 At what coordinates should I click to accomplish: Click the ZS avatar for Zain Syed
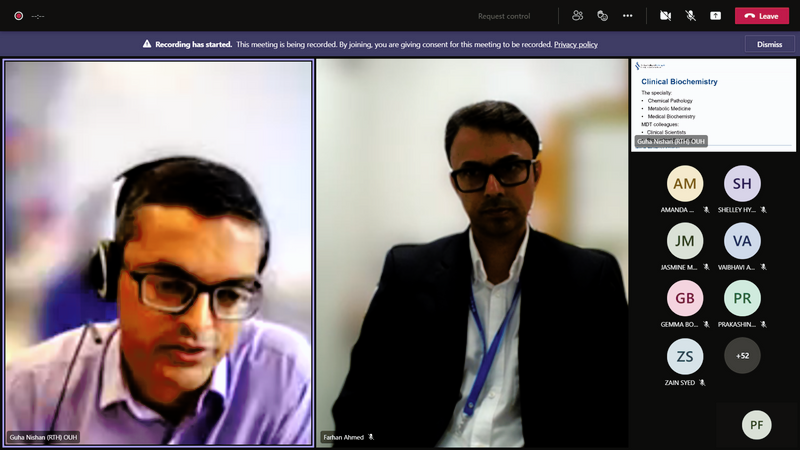[685, 356]
